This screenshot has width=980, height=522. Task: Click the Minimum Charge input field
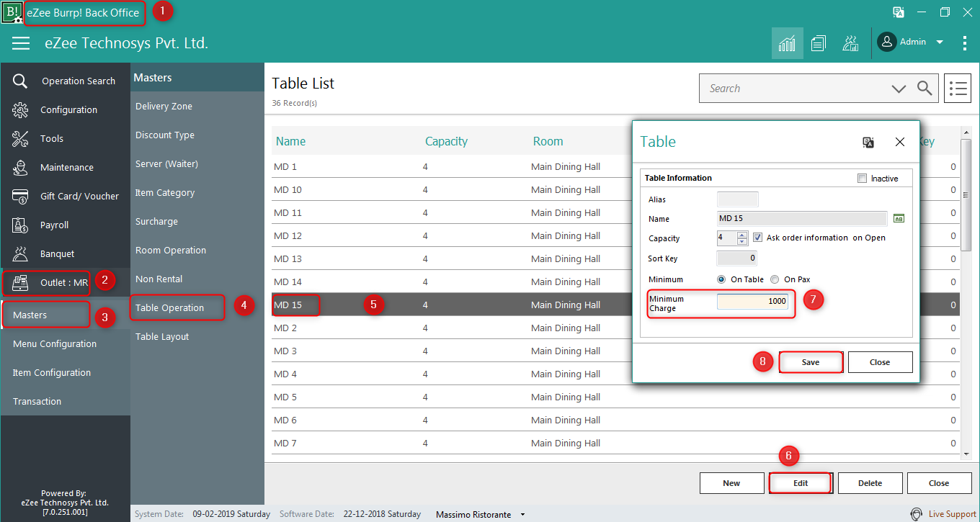(752, 302)
